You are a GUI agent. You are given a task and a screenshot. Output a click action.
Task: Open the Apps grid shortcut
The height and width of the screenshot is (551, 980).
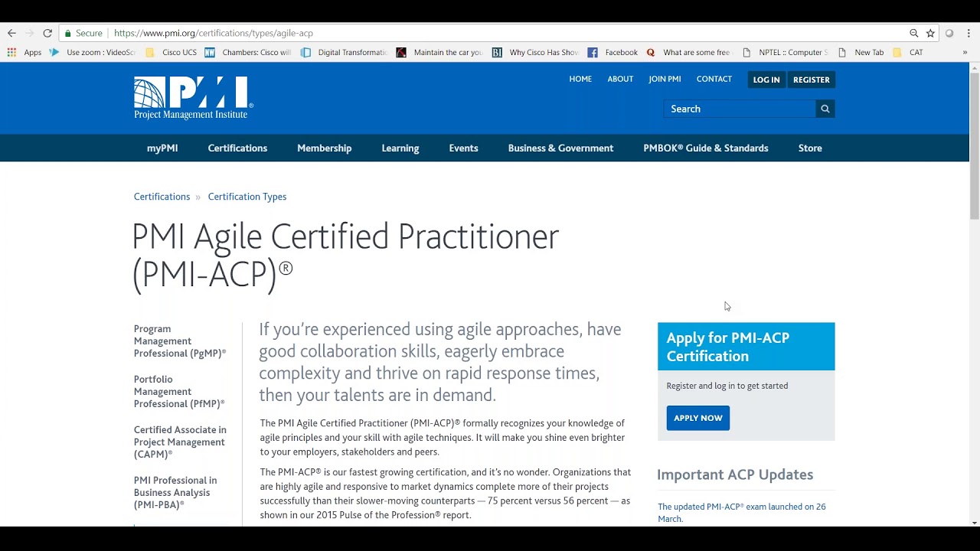tap(24, 52)
